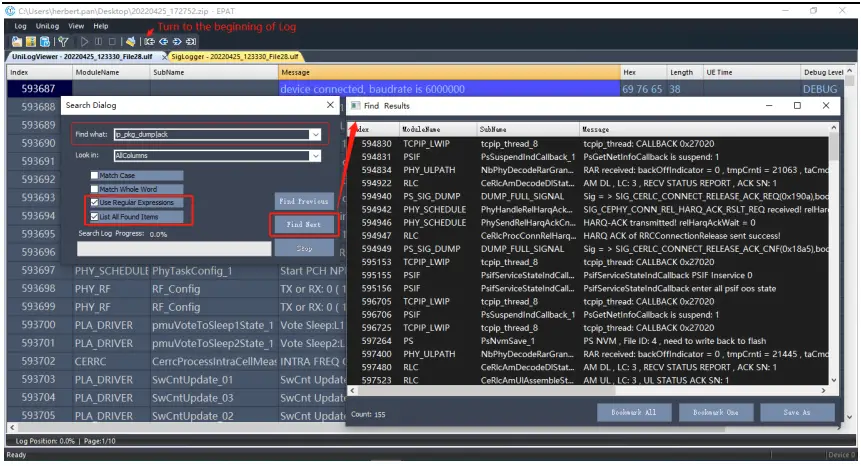
Task: Select log row 593702 CERRC
Action: (x=176, y=362)
